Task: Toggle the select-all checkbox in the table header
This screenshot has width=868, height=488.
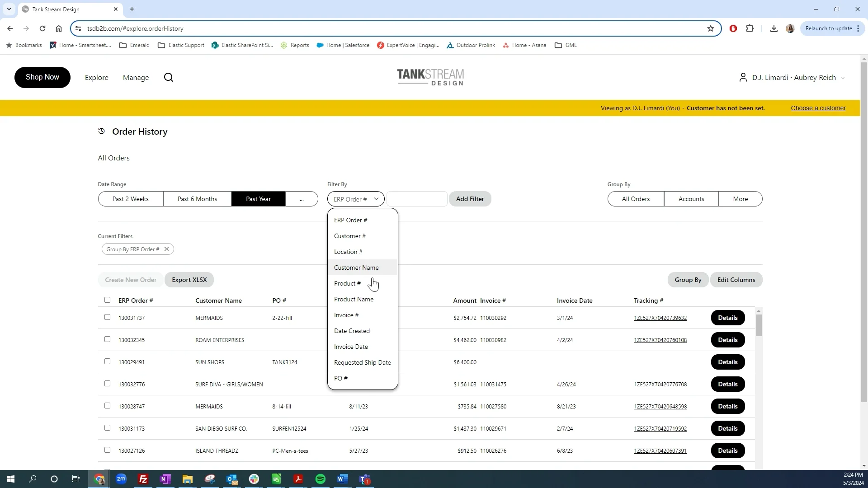Action: 107,300
